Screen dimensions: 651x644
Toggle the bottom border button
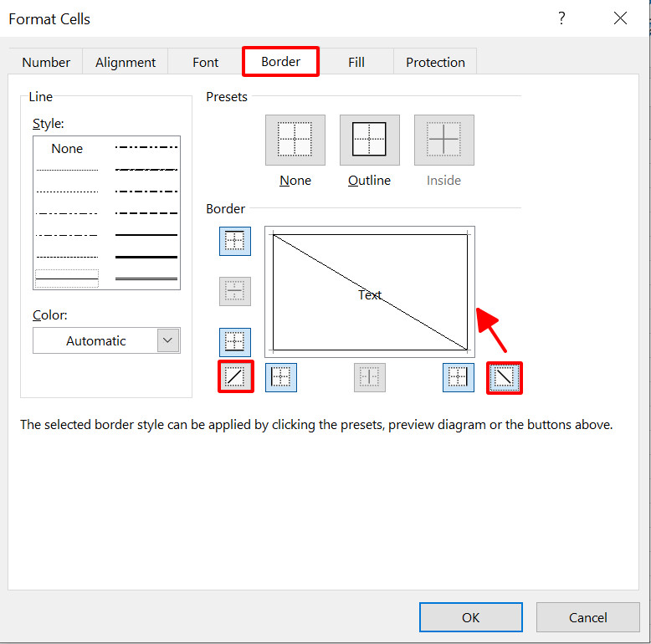coord(235,342)
